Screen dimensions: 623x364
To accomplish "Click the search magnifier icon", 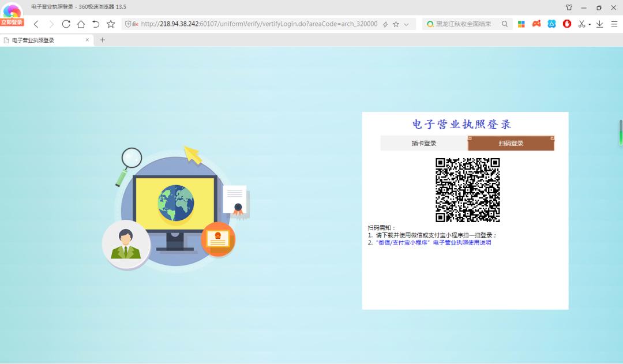I will (x=505, y=24).
